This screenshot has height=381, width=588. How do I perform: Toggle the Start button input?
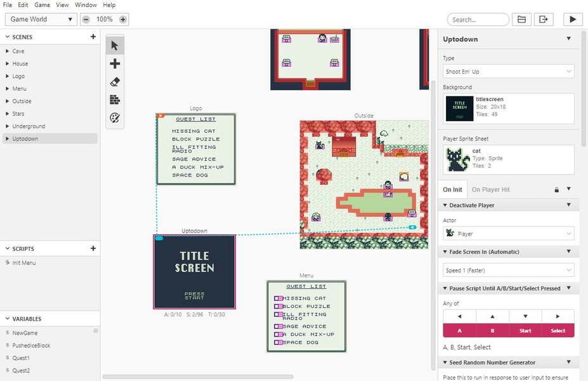(x=525, y=330)
